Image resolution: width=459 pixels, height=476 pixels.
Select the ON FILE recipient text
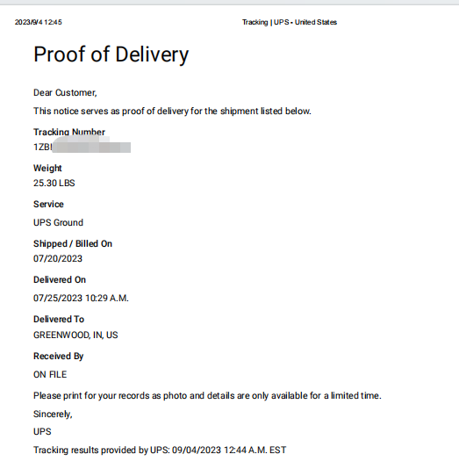[x=50, y=375]
